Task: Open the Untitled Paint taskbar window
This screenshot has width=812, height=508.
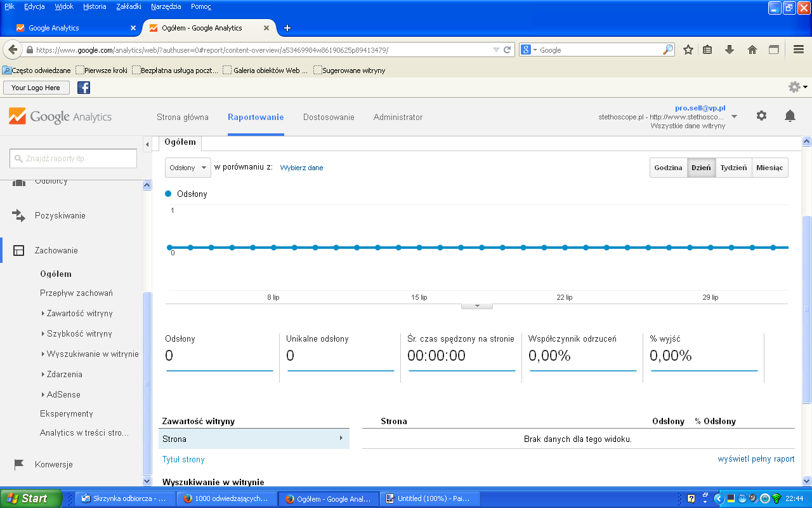Action: (x=429, y=498)
